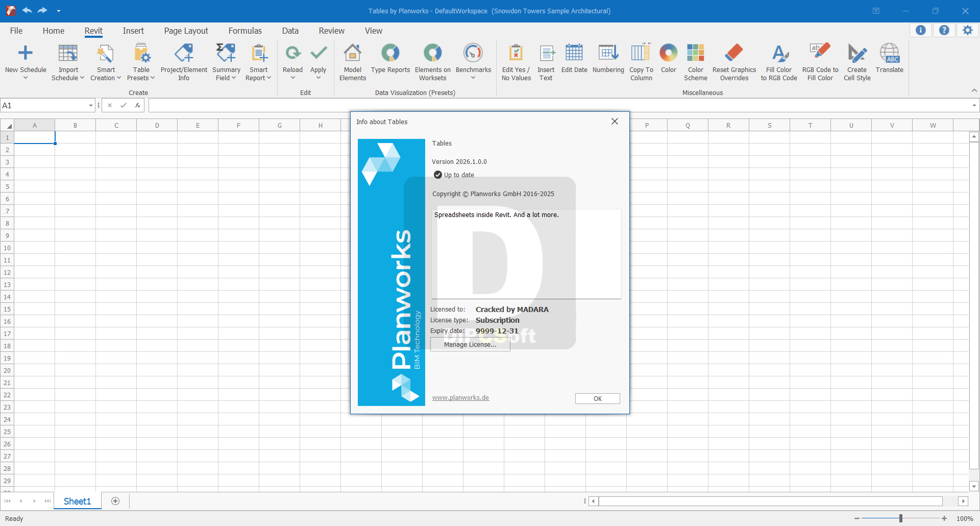The height and width of the screenshot is (526, 980).
Task: Open the Summary Field tool
Action: 226,62
